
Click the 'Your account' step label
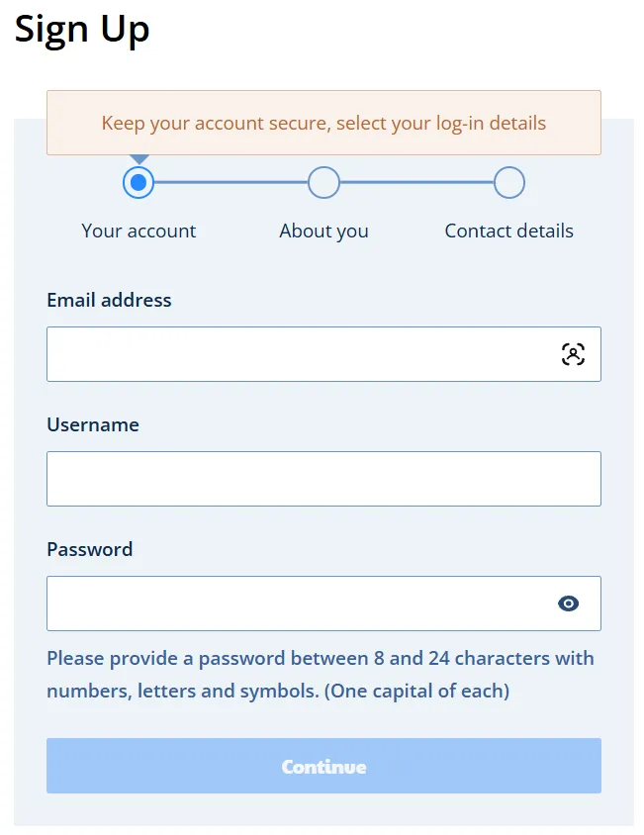coord(138,231)
